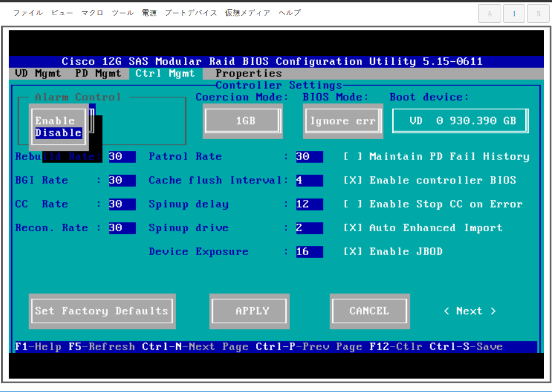Click the Spinup delay label

(x=189, y=204)
